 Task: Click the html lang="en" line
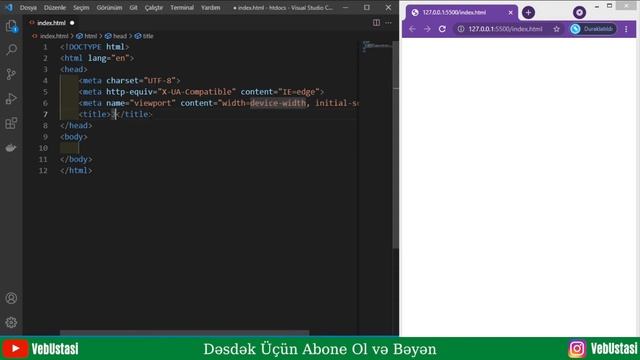click(x=97, y=58)
